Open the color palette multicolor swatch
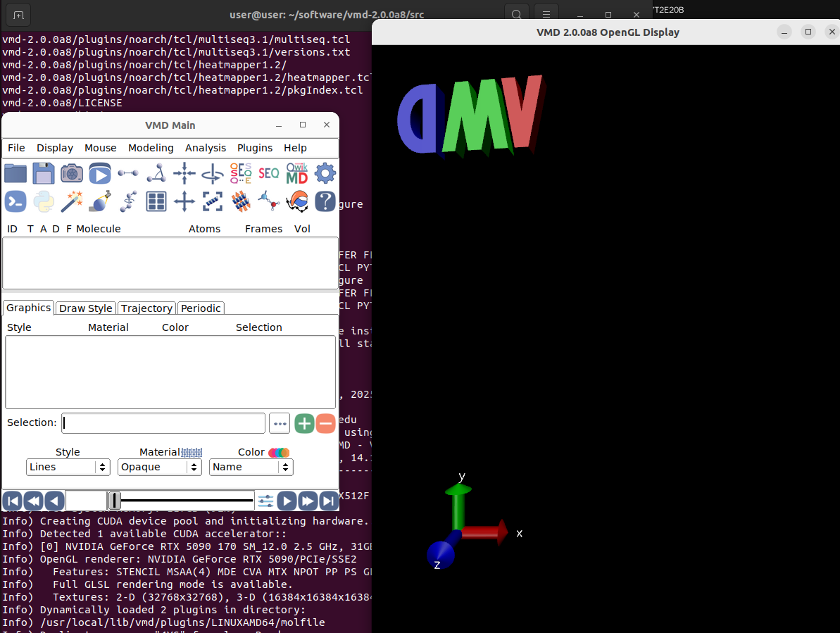Viewport: 840px width, 633px height. [x=279, y=453]
